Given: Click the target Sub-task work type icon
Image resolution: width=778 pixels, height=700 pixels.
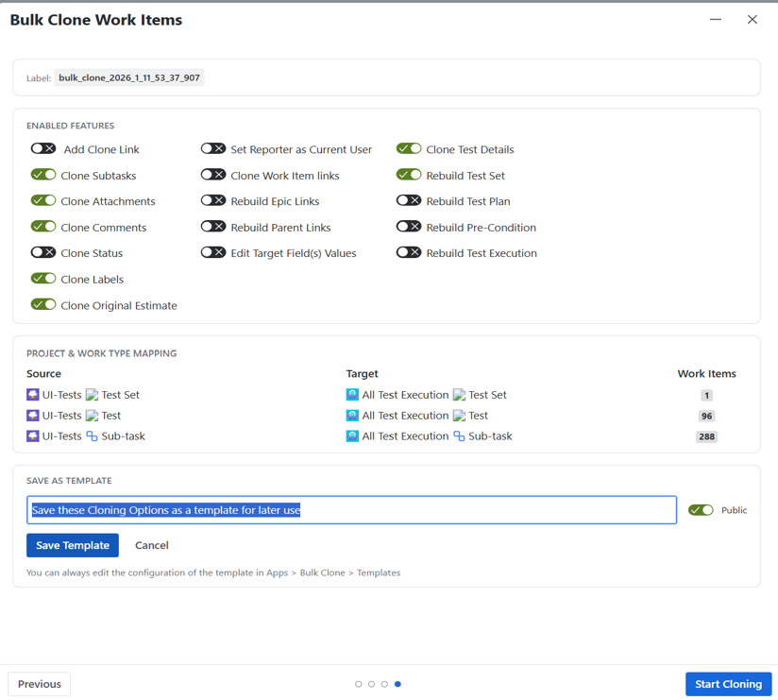Looking at the screenshot, I should tap(459, 436).
